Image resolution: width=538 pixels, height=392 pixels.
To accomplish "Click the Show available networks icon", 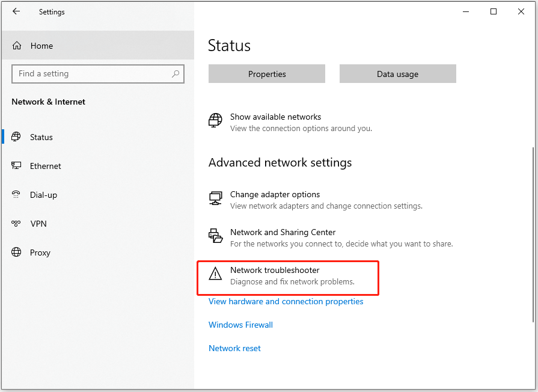I will (215, 120).
